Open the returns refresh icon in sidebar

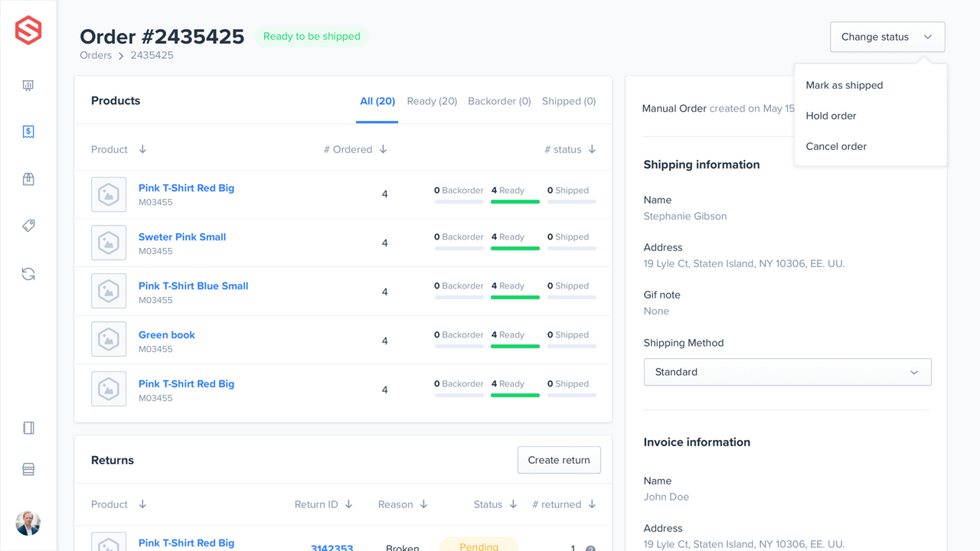pos(28,274)
